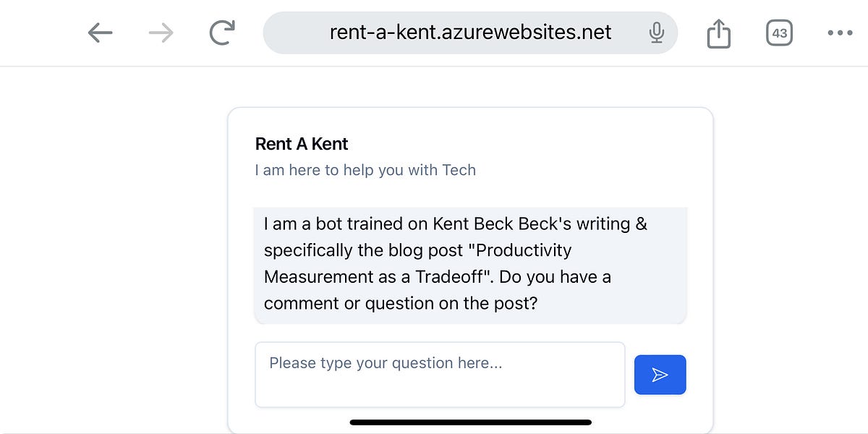Image resolution: width=868 pixels, height=434 pixels.
Task: Tap the upload arrow icon beside the tab counter
Action: 718,32
